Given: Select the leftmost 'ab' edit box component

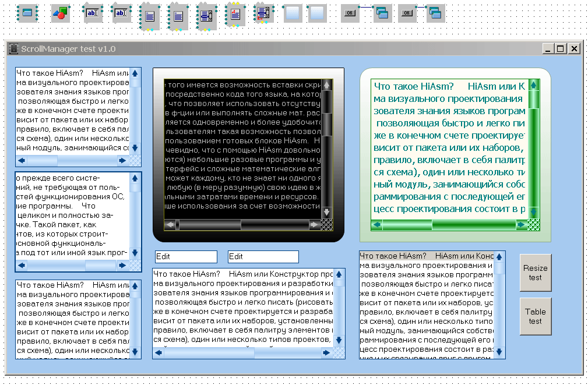Looking at the screenshot, I should (x=92, y=13).
